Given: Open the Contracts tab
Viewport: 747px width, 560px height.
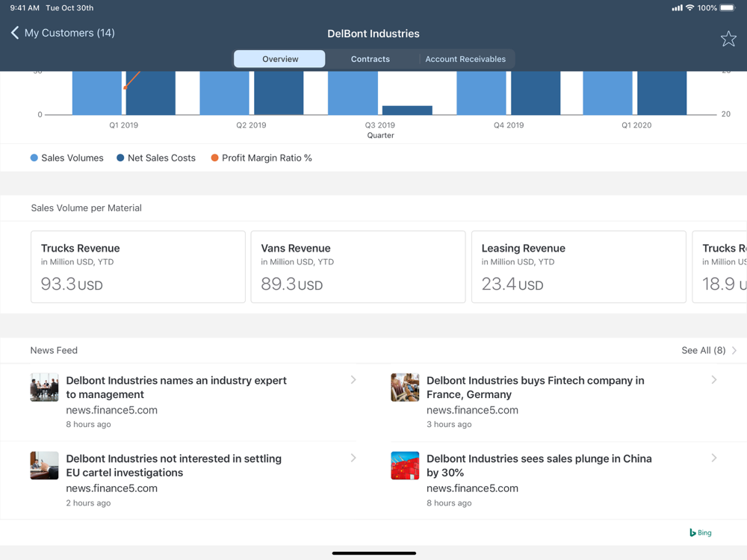Looking at the screenshot, I should click(x=371, y=59).
